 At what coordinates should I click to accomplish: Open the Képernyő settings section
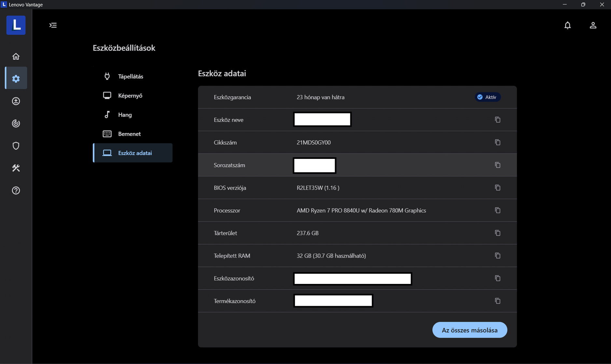coord(133,95)
